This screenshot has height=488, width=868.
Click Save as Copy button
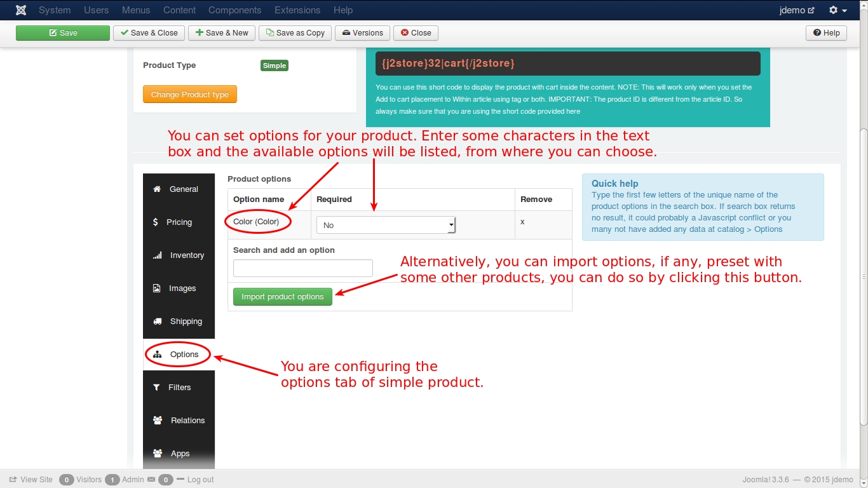295,33
